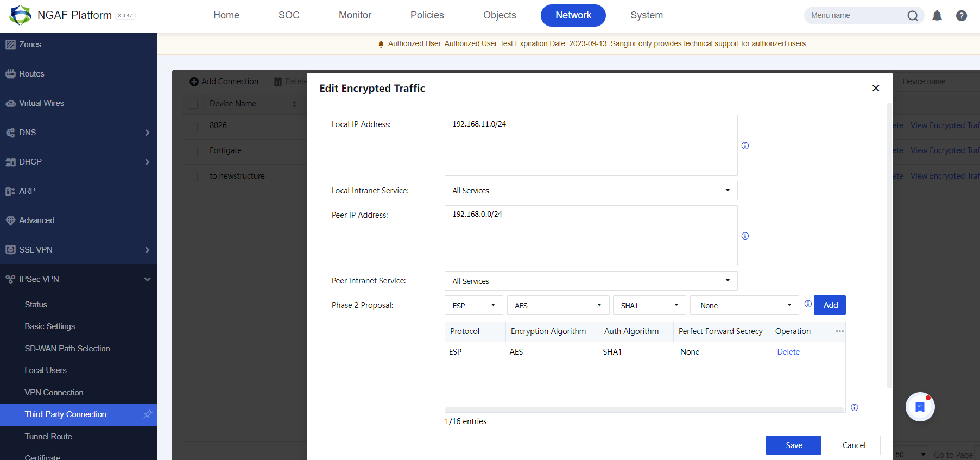Open the AES encryption algorithm dropdown
Screen dimensions: 980x460
tap(558, 305)
